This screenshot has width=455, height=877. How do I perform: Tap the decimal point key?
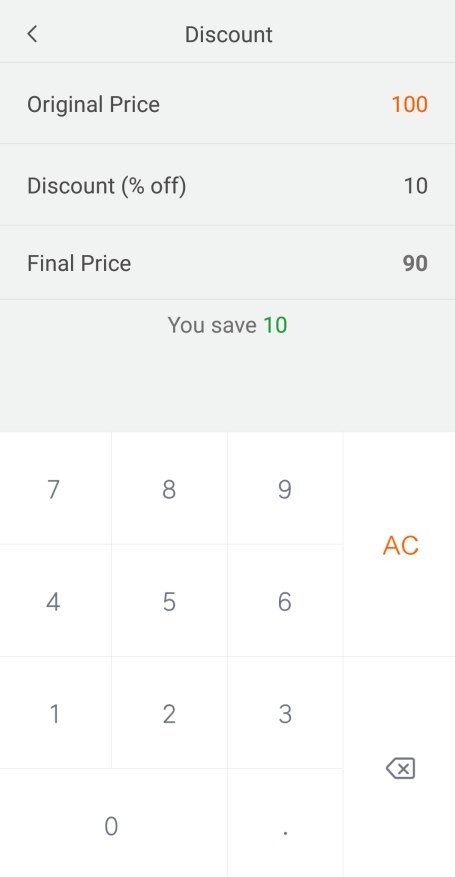(285, 826)
